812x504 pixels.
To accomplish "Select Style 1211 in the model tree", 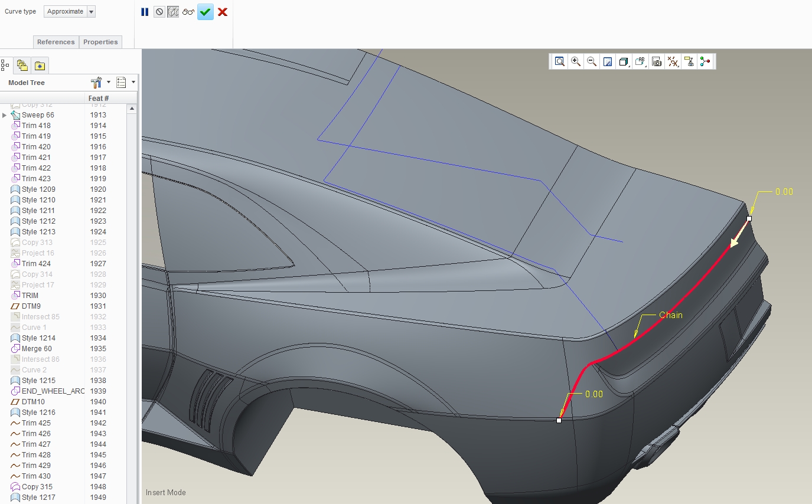I will 38,211.
